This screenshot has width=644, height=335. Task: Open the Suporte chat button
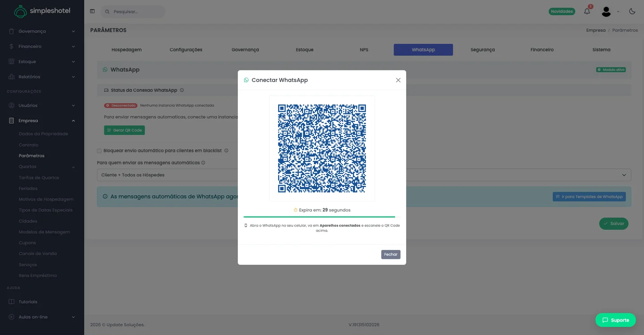tap(615, 320)
